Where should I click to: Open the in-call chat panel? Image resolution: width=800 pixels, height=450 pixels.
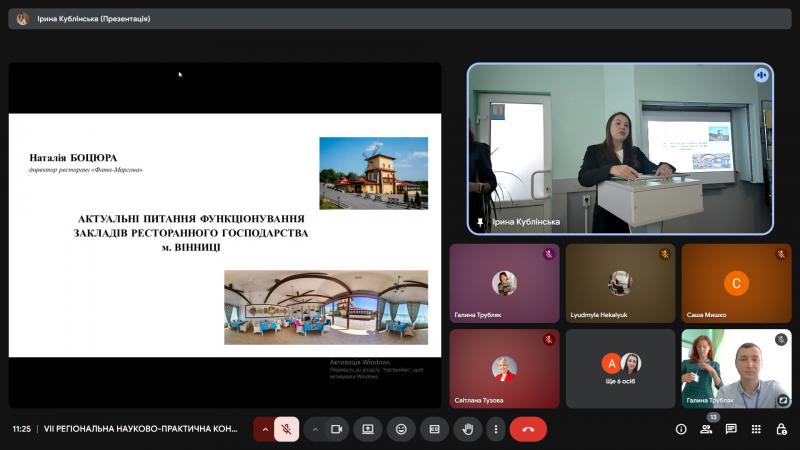point(731,429)
